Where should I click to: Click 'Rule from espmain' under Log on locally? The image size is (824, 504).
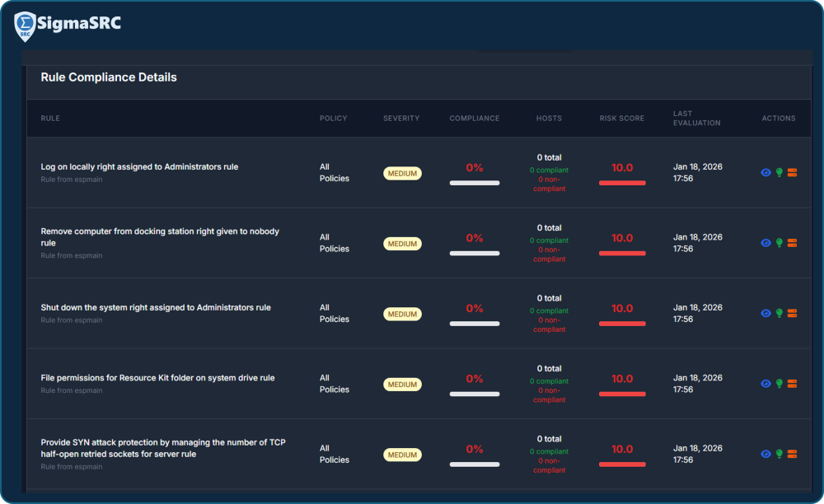coord(72,180)
